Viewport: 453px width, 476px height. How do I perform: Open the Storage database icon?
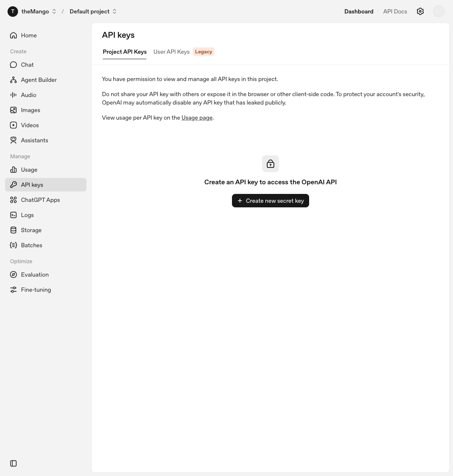point(13,230)
